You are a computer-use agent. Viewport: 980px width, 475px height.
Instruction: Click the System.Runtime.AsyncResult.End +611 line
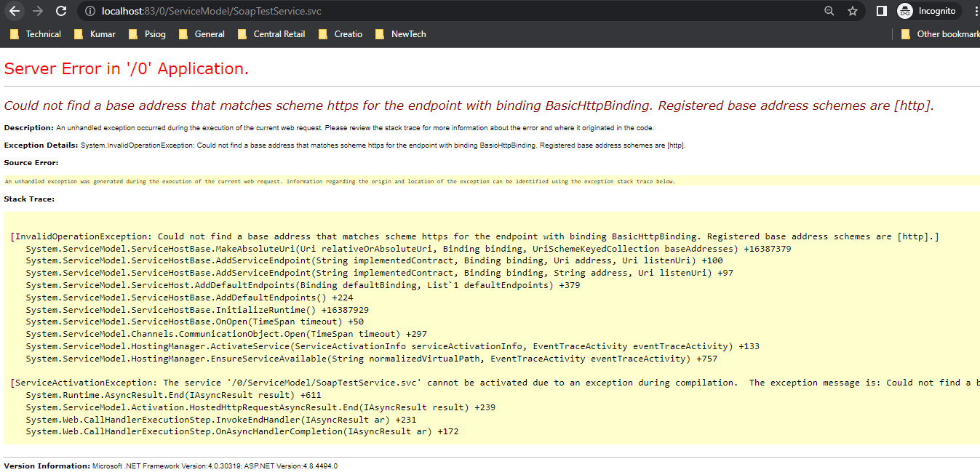173,395
